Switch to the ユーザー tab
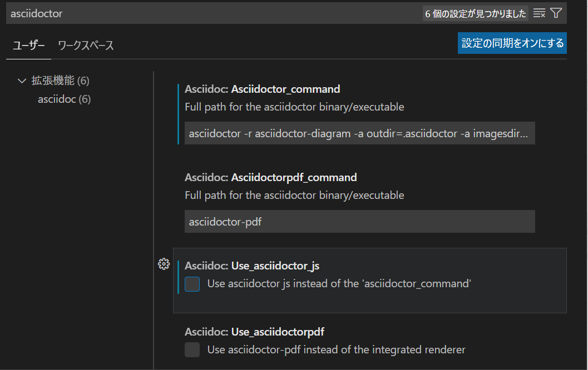Viewport: 588px width, 370px height. 29,46
